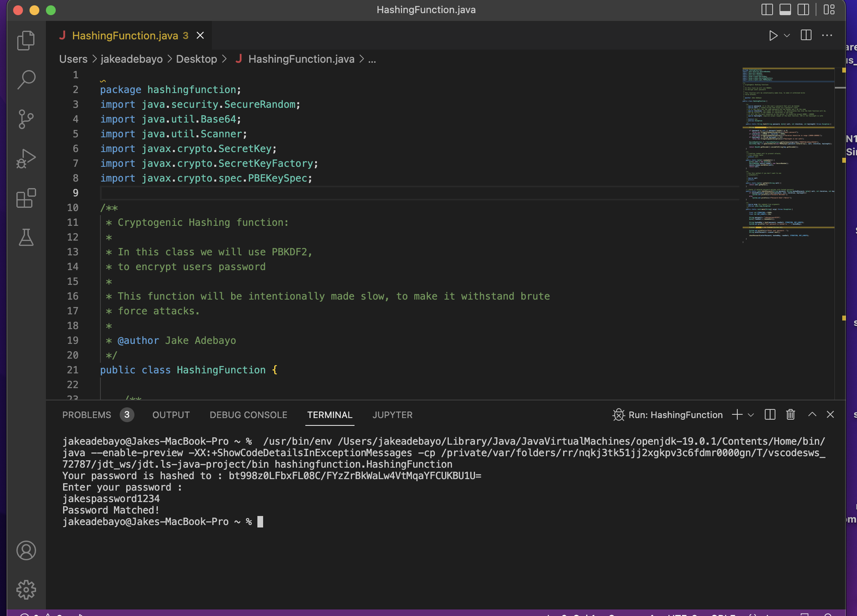This screenshot has width=857, height=616.
Task: Click jakeadebayo in the breadcrumb
Action: pyautogui.click(x=132, y=59)
